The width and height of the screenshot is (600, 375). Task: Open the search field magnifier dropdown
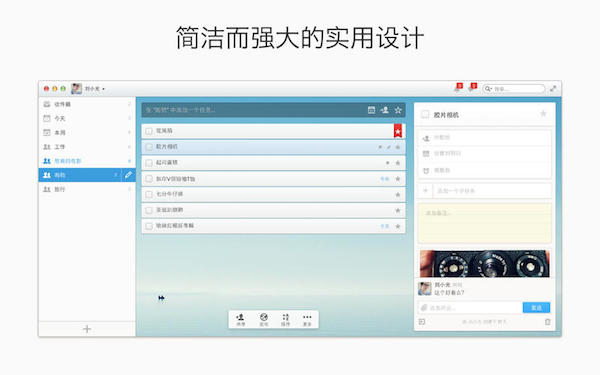[488, 89]
